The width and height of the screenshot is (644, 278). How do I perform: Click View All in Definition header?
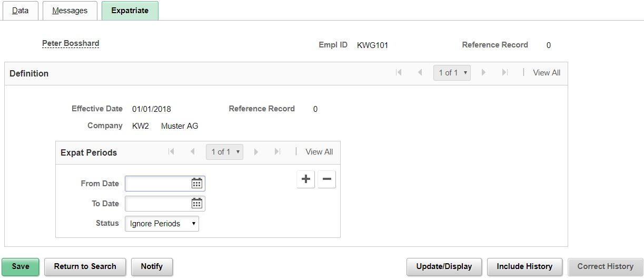pos(547,73)
